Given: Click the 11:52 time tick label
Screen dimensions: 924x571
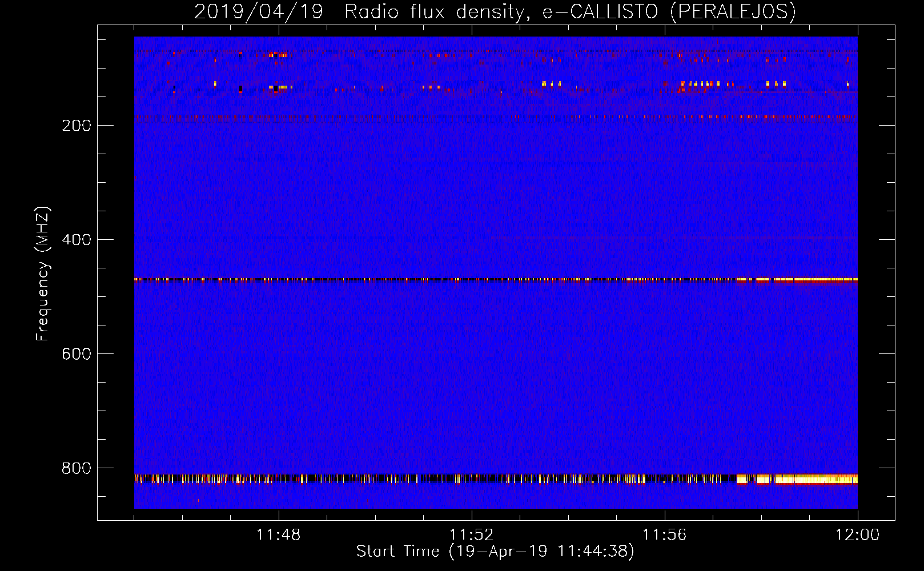Looking at the screenshot, I should (472, 535).
